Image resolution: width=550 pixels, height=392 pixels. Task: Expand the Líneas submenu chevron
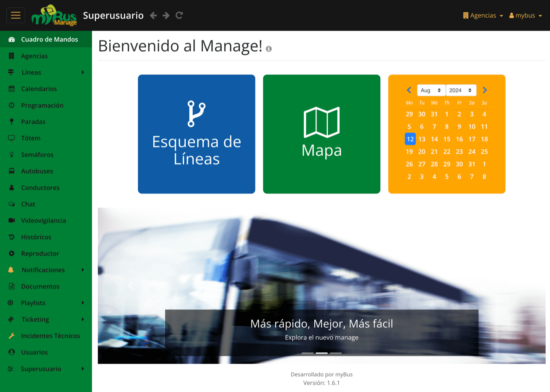coord(82,72)
